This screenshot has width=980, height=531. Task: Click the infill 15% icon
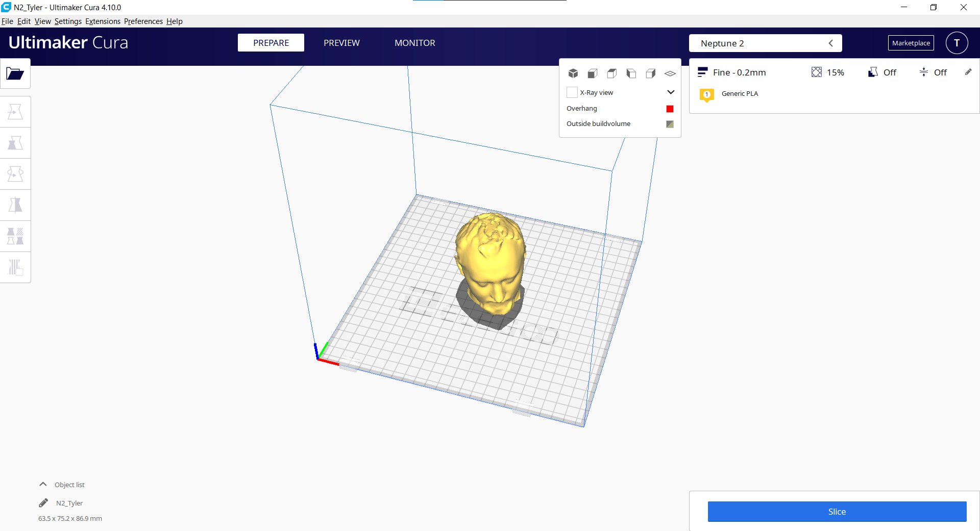tap(817, 72)
